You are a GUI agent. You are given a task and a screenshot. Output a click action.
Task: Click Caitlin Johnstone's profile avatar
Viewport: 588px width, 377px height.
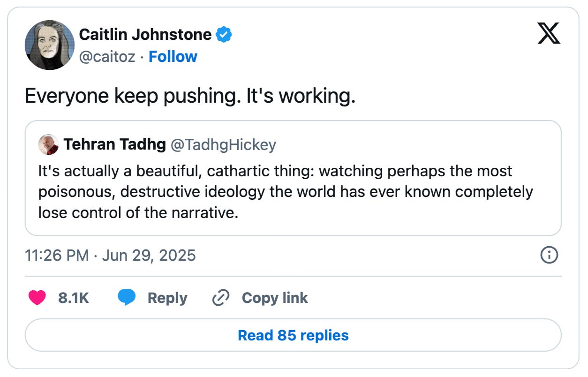[x=49, y=45]
